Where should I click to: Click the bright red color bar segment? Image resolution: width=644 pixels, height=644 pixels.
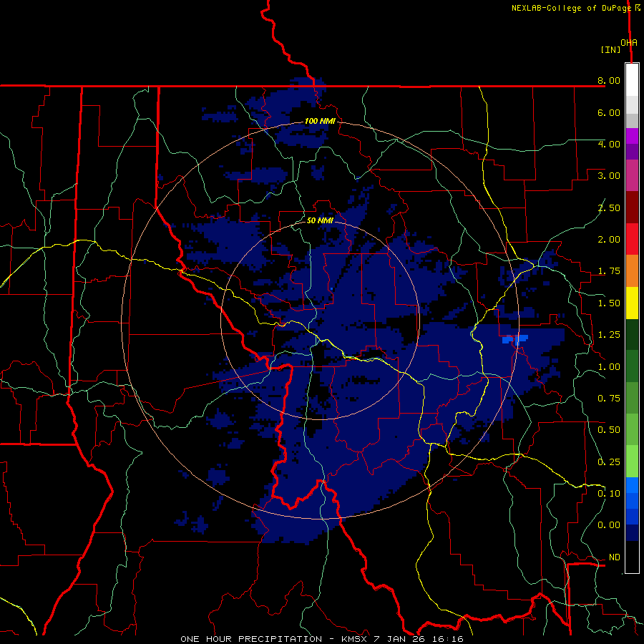(x=632, y=240)
